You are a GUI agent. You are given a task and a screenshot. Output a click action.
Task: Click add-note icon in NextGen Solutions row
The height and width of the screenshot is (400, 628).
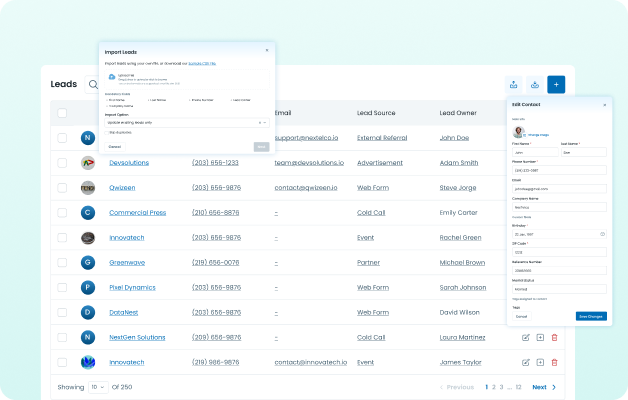click(540, 337)
